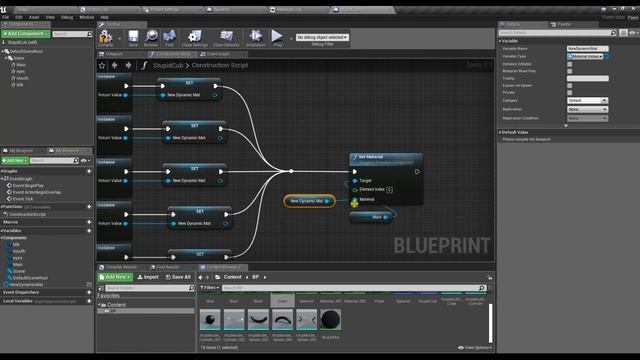Switch to the Viewport tab
The image size is (640, 360).
click(114, 54)
